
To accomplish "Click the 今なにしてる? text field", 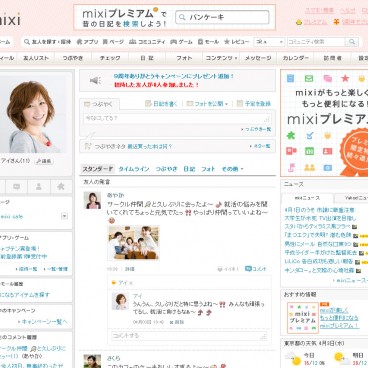I will click(177, 118).
